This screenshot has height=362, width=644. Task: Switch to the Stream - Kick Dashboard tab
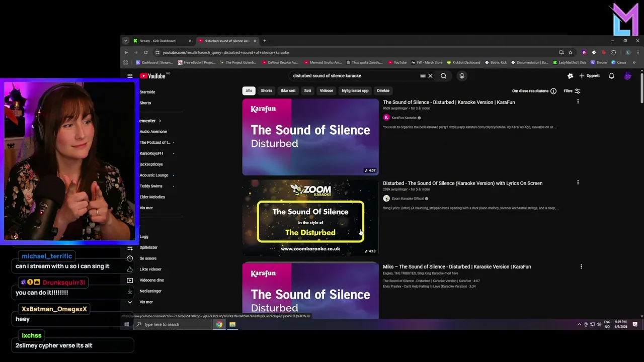pos(162,41)
